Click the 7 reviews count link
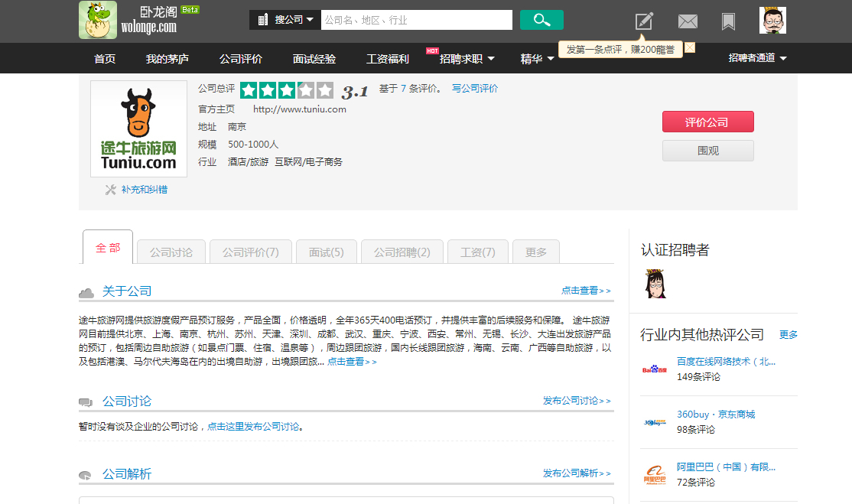The width and height of the screenshot is (852, 504). pos(403,88)
